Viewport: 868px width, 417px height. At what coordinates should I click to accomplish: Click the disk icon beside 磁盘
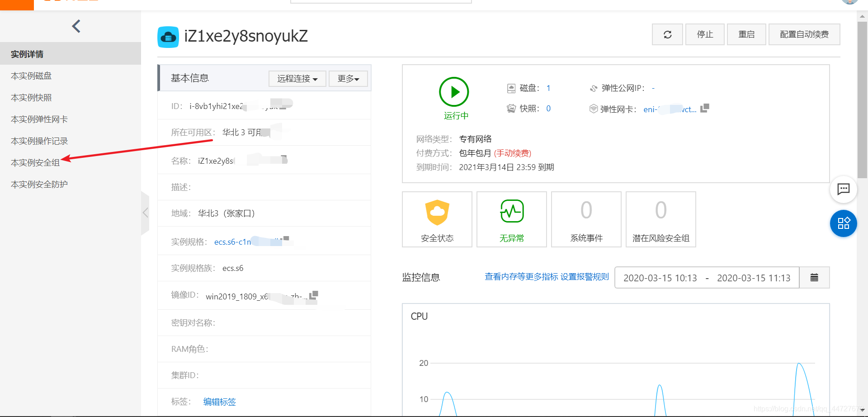pyautogui.click(x=511, y=88)
